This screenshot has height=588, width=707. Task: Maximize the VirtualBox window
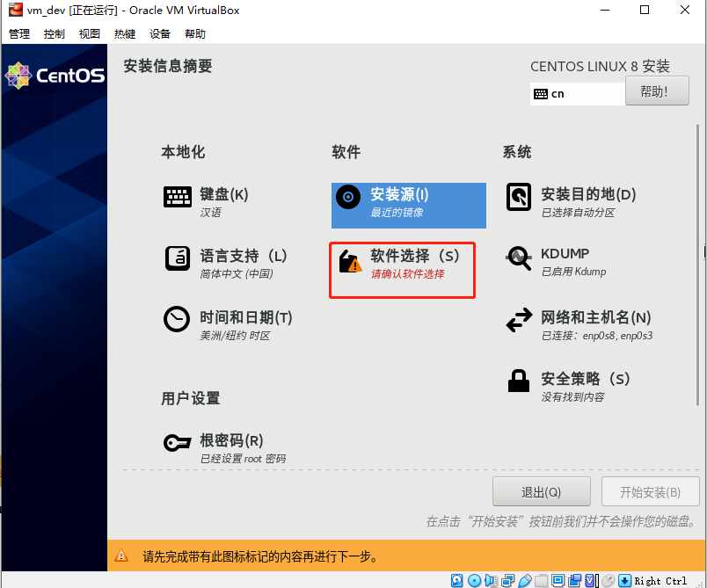tap(645, 10)
